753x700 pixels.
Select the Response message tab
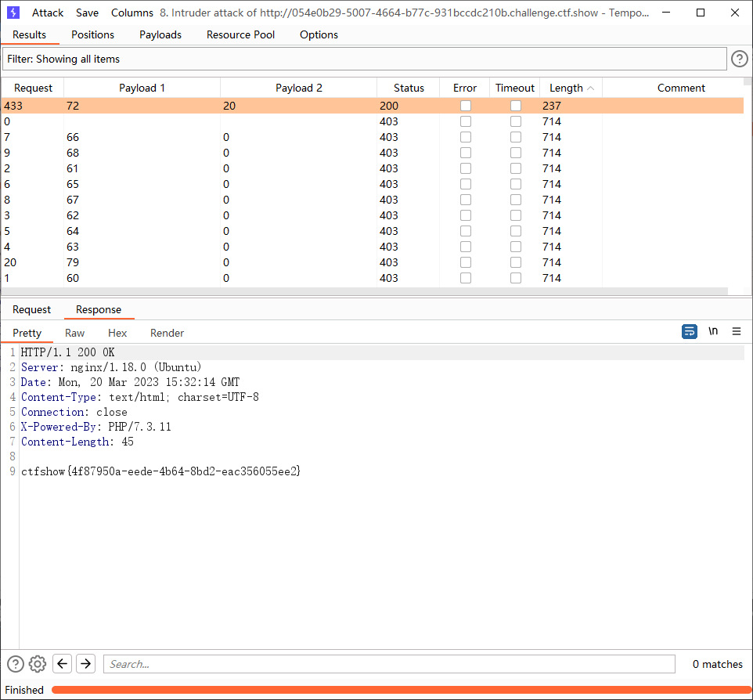99,309
